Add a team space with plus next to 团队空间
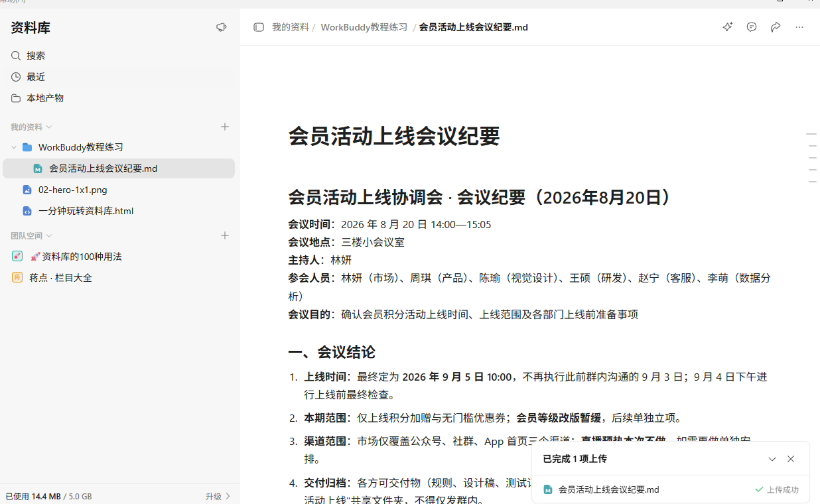This screenshot has width=820, height=504. tap(225, 235)
